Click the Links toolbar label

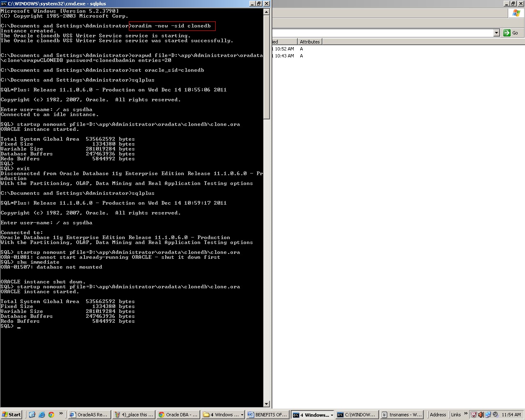(455, 415)
